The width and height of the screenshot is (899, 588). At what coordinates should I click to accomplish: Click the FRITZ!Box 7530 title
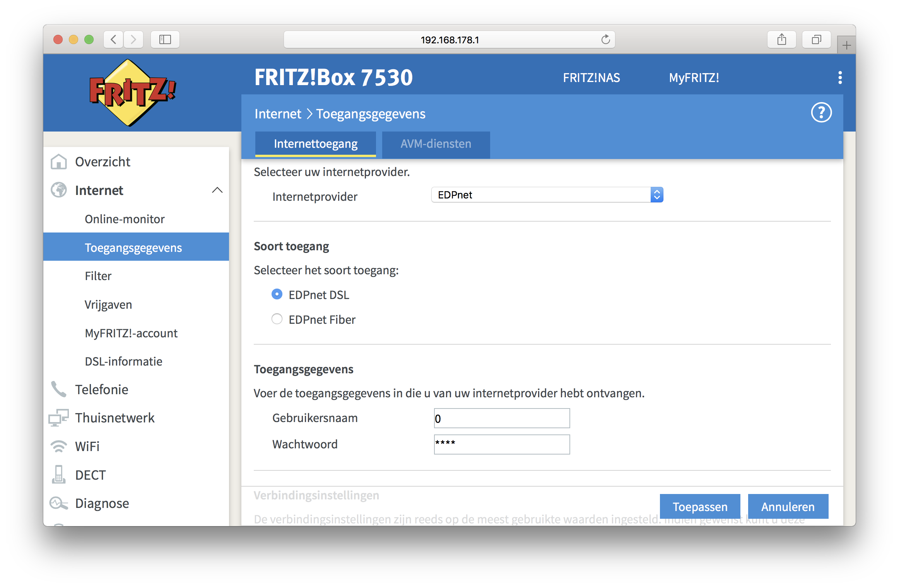point(333,77)
